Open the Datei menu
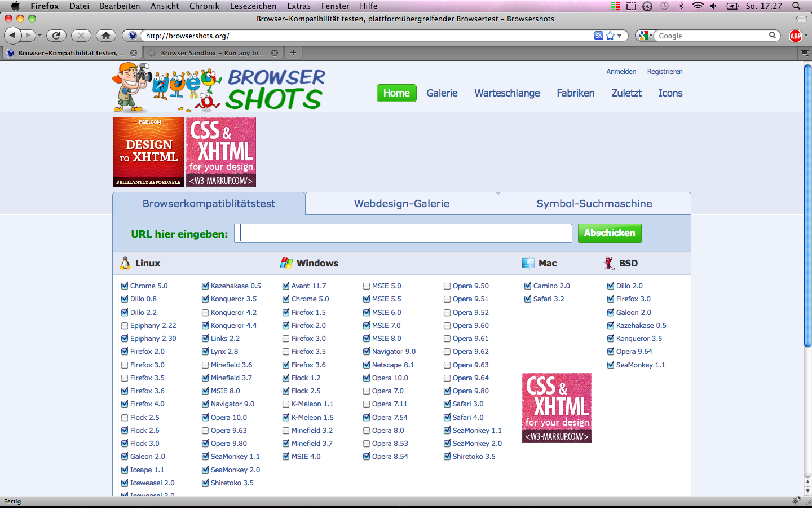This screenshot has width=812, height=508. click(x=80, y=6)
